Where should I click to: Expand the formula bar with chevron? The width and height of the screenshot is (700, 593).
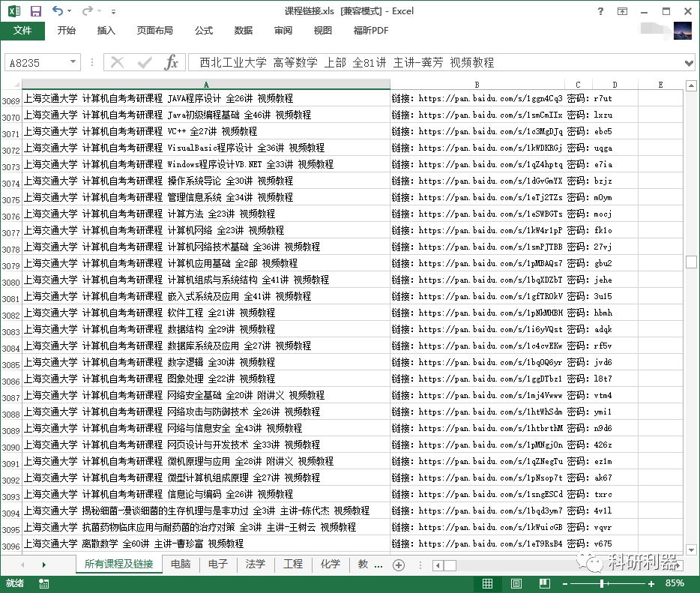[x=689, y=63]
